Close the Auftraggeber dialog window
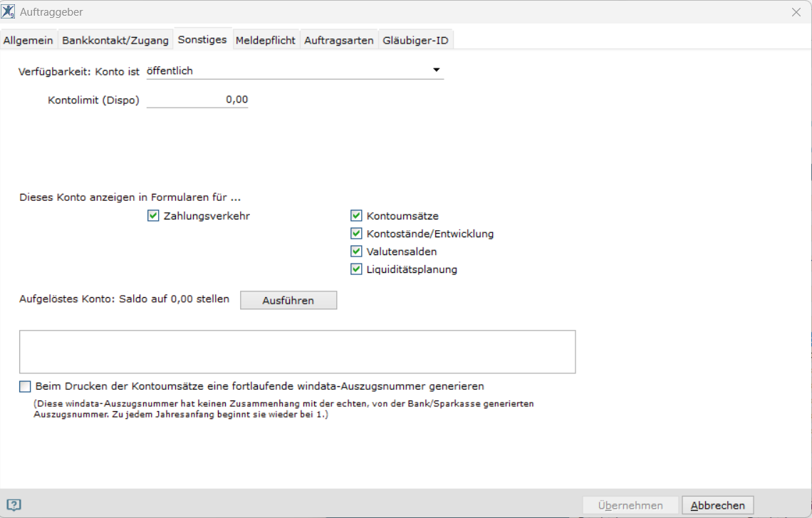 point(796,12)
